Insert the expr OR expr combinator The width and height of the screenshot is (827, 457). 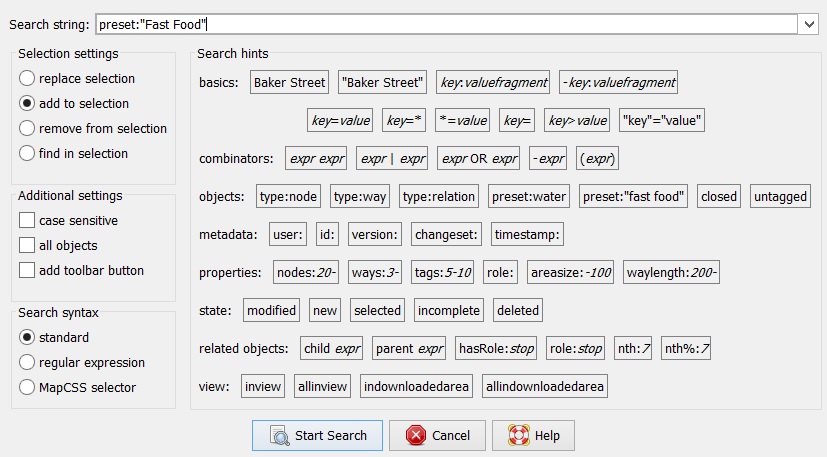[x=478, y=158]
